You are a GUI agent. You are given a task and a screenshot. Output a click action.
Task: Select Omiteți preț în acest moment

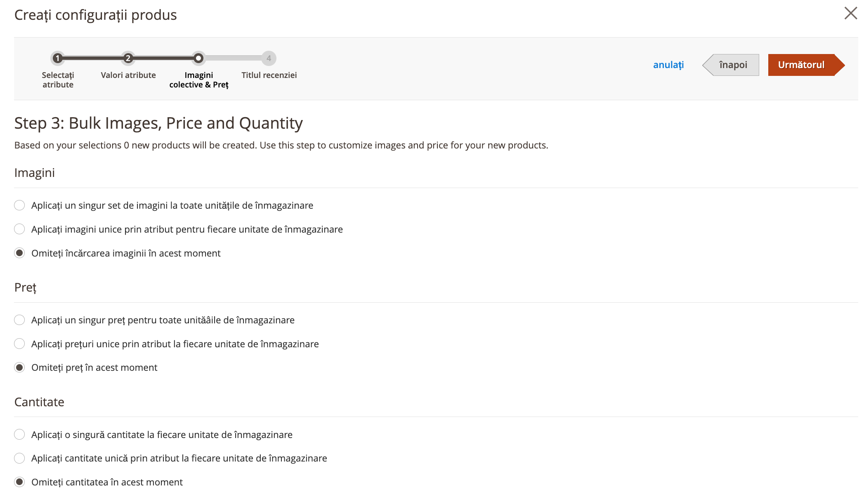(x=19, y=367)
